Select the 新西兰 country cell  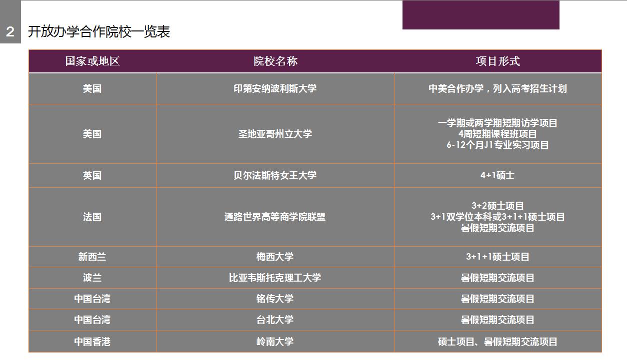pos(92,257)
